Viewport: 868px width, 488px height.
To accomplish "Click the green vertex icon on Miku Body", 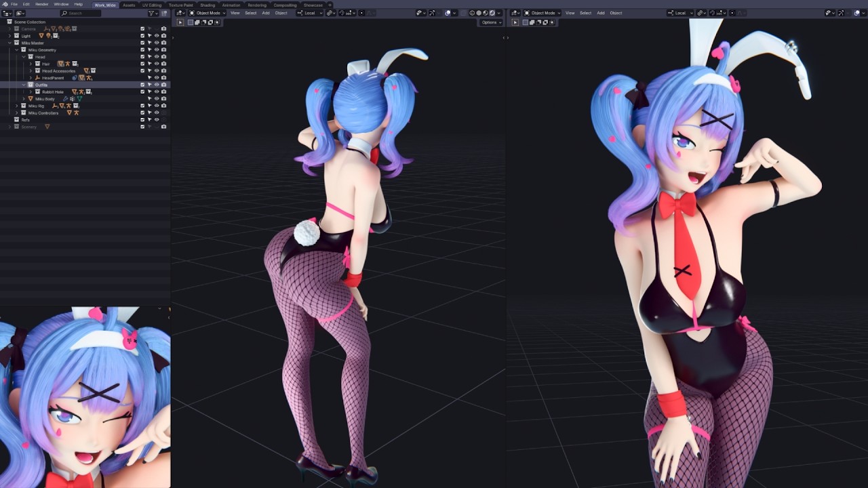I will click(79, 99).
